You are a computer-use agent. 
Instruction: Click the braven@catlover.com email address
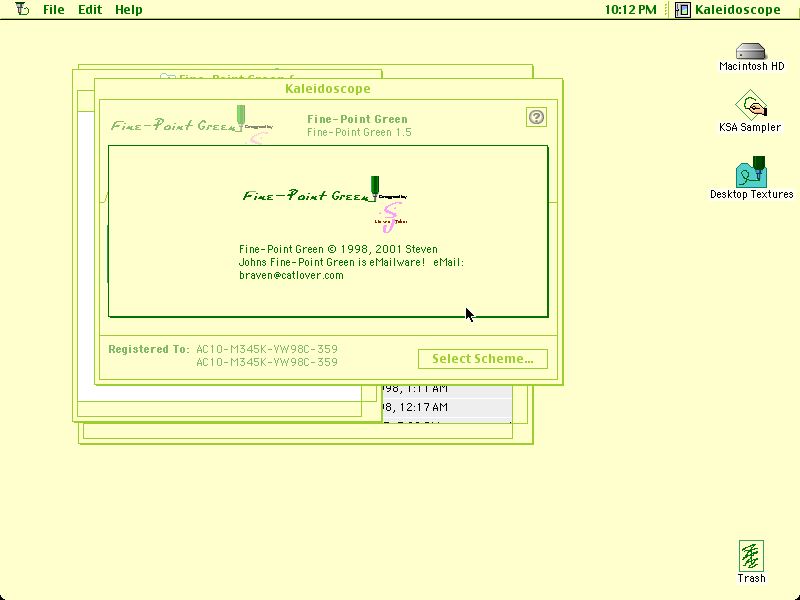tap(291, 276)
